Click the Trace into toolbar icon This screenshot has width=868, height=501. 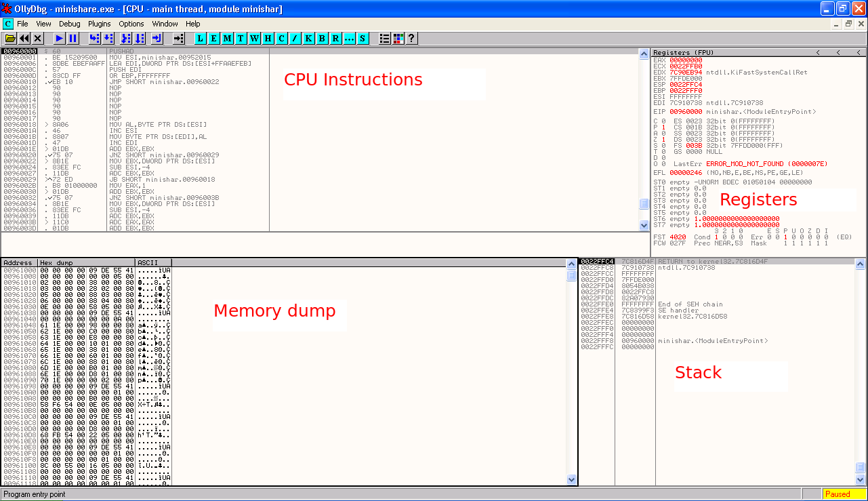(126, 39)
